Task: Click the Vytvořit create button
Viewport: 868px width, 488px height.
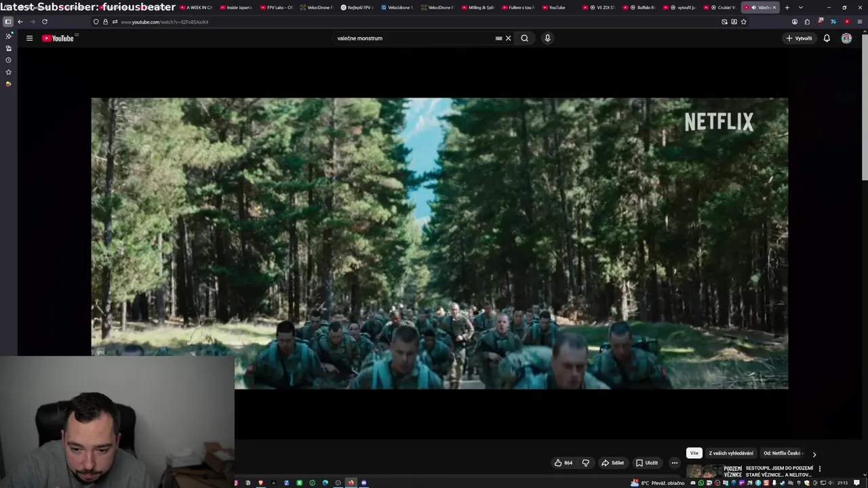Action: (799, 38)
